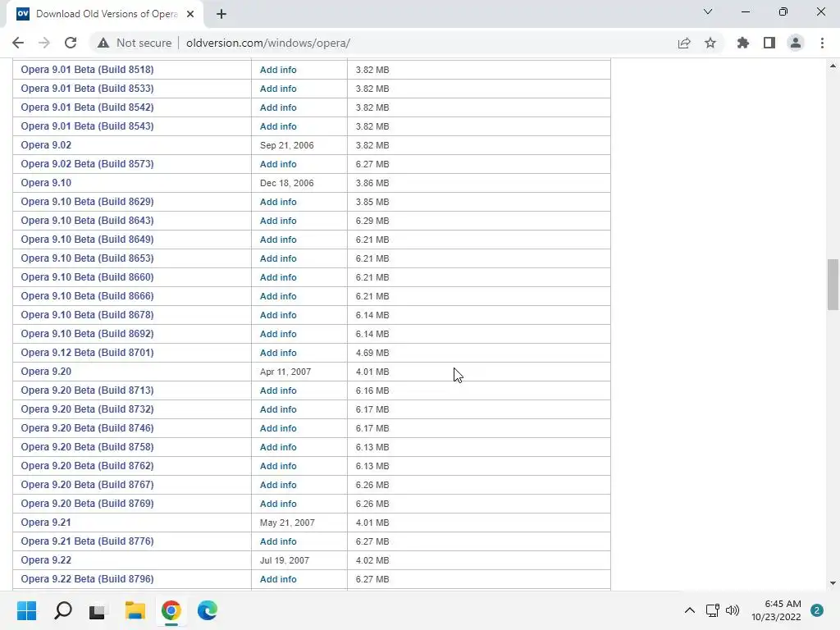Click Add info for Build 8542
Viewport: 840px width, 630px height.
point(278,107)
